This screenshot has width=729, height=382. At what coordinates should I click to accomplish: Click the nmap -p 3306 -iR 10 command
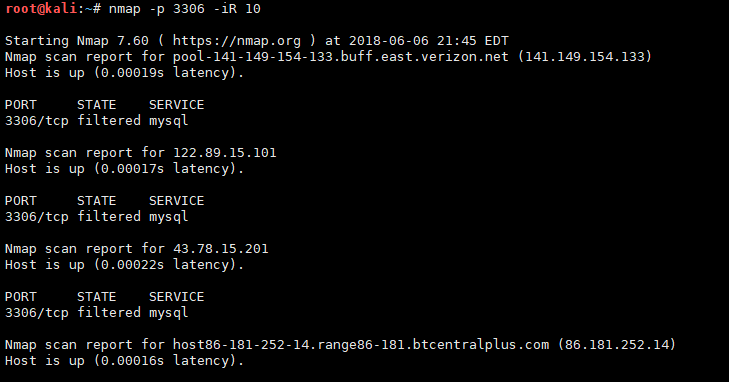pos(185,9)
